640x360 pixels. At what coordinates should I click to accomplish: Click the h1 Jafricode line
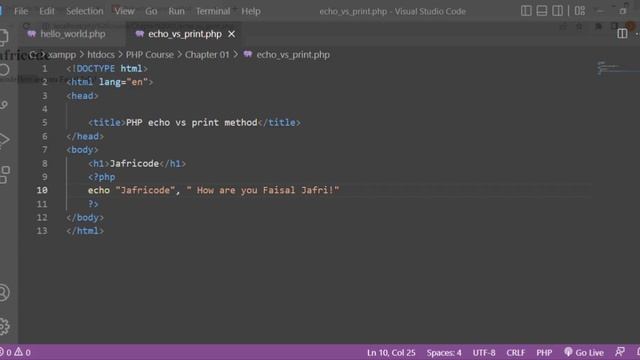pos(137,163)
